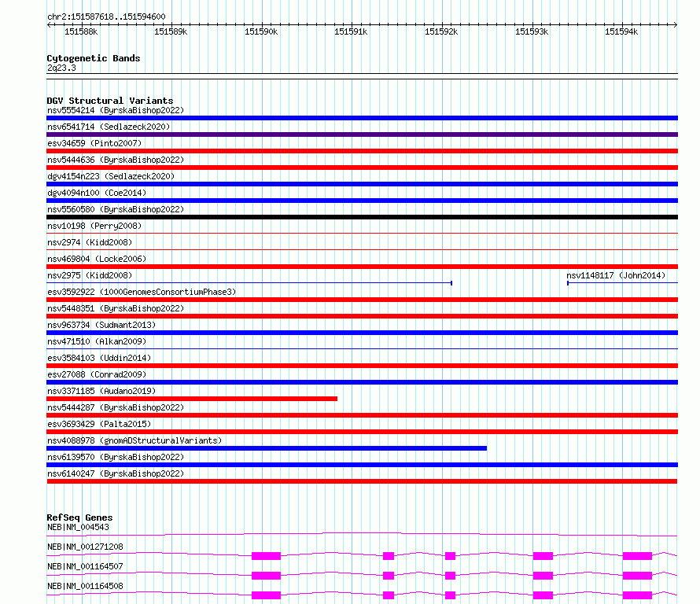Click NM_001271208 exon near 151590k

click(x=266, y=556)
